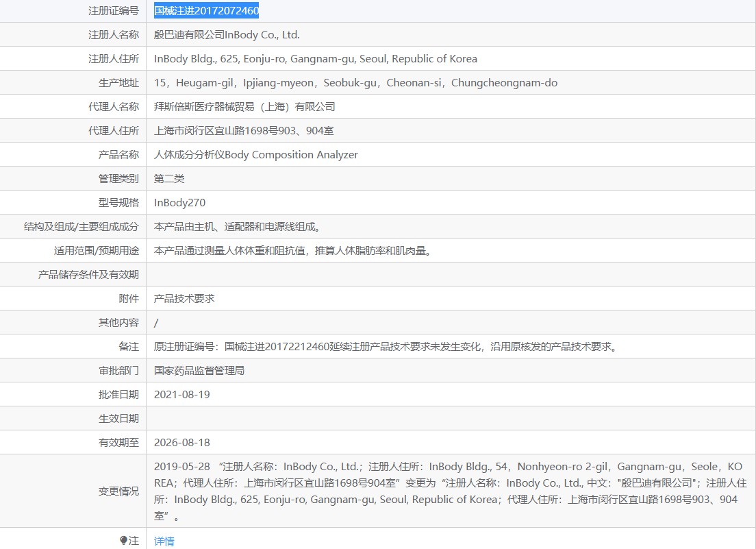Click agent address 上海市闵行区宜山路1698号903、904室
The width and height of the screenshot is (756, 549).
click(244, 131)
